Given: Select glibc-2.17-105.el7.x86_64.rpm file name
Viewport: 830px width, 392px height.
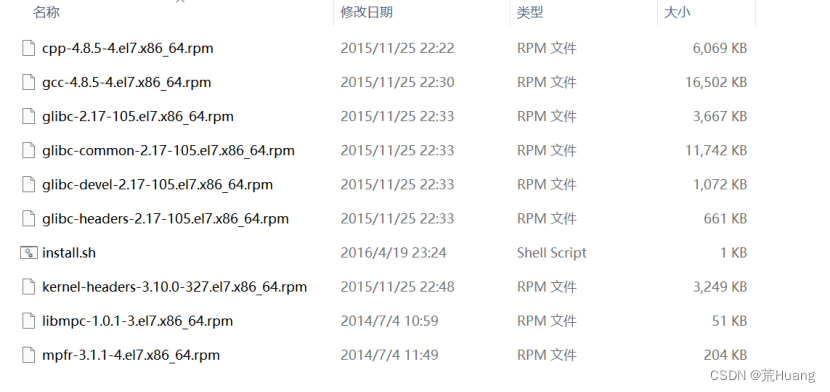Looking at the screenshot, I should coord(138,116).
